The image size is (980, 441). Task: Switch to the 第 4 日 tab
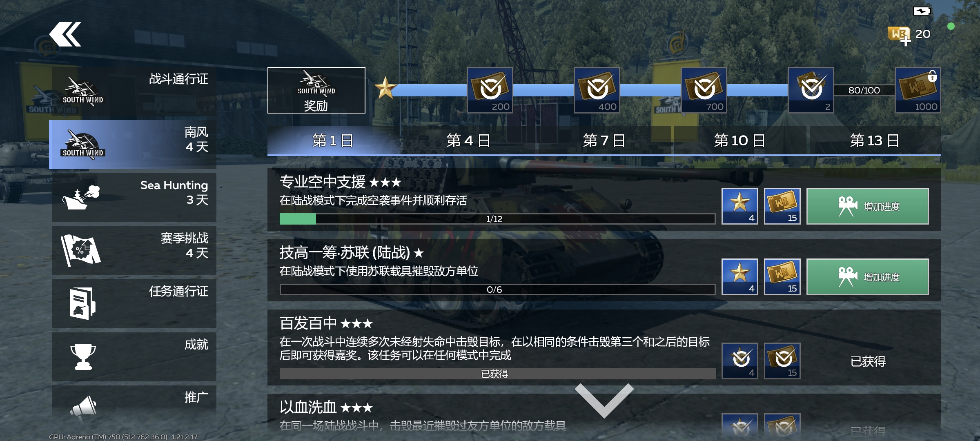pos(468,140)
